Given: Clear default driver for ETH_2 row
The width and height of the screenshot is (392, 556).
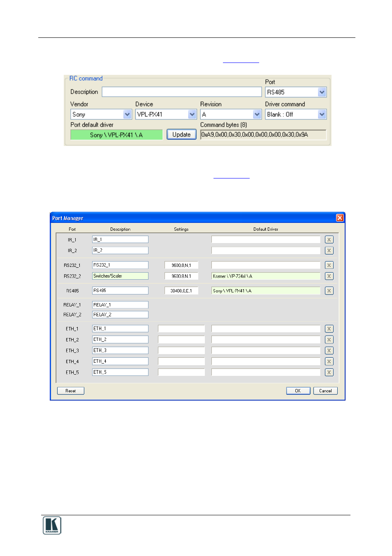Looking at the screenshot, I should tap(329, 340).
